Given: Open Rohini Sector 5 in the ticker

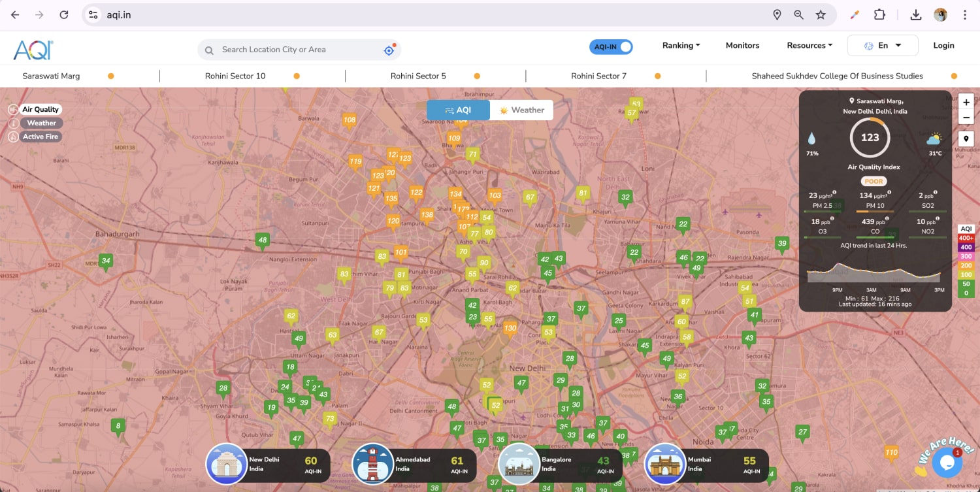Looking at the screenshot, I should click(x=418, y=76).
